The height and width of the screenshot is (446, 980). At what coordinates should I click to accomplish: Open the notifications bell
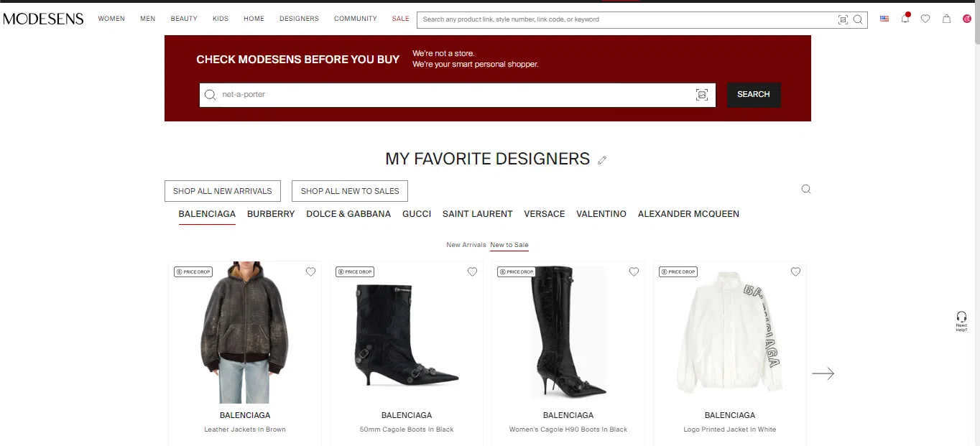tap(905, 19)
